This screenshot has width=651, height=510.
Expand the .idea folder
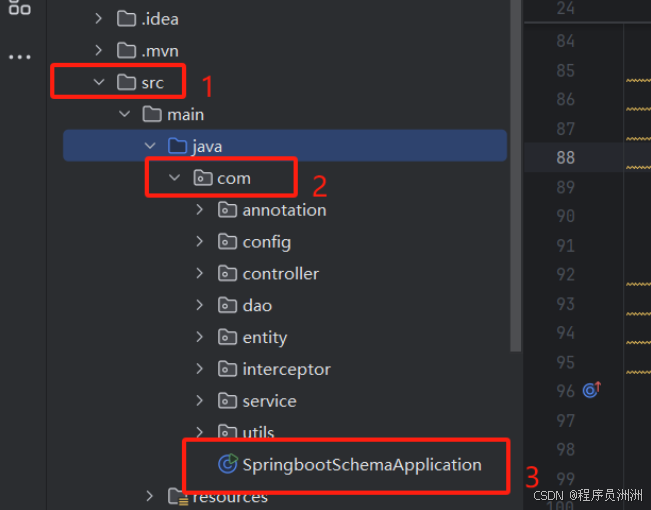[x=99, y=18]
